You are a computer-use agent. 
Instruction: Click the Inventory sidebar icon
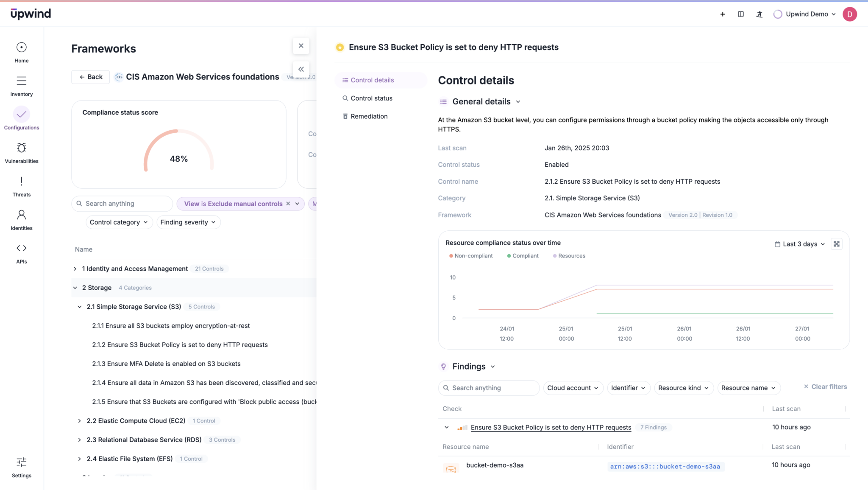tap(21, 81)
